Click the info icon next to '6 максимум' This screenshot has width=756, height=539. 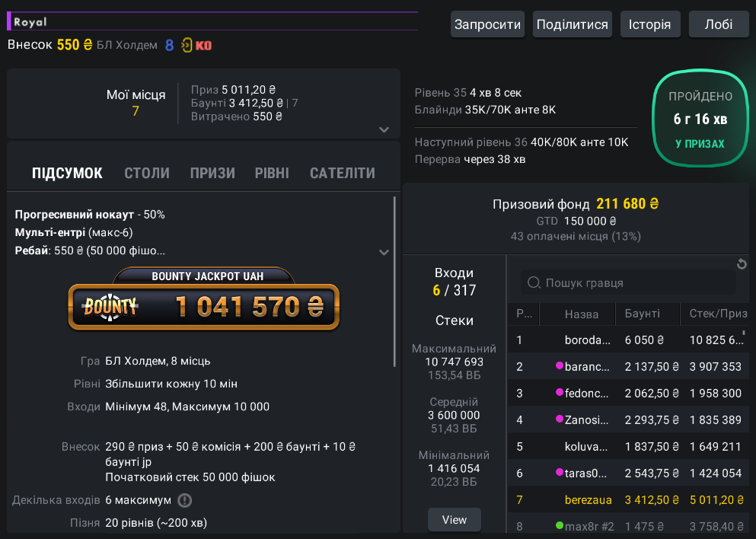(185, 500)
